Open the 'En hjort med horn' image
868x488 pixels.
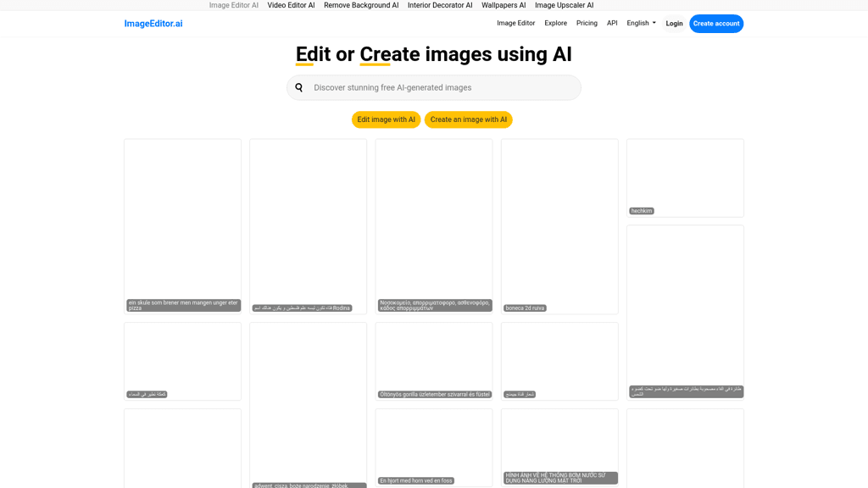coord(433,447)
